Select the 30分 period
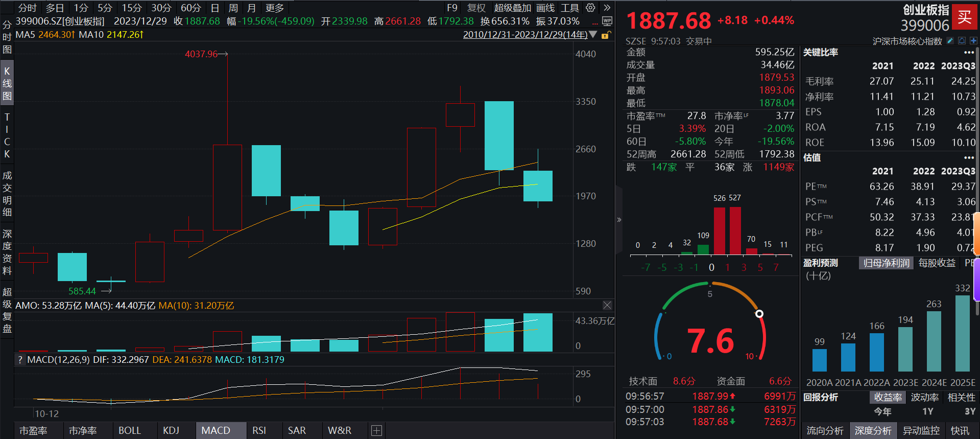Viewport: 980px width, 439px height. (161, 8)
